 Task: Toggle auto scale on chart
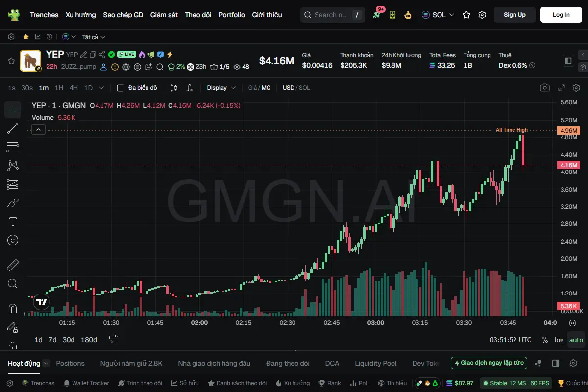coord(576,340)
